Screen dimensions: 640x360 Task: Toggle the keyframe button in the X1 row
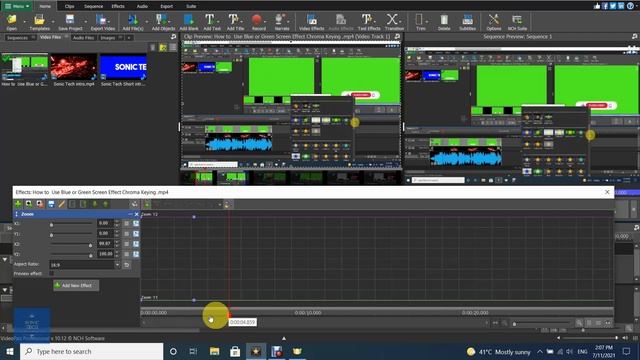pyautogui.click(x=127, y=223)
